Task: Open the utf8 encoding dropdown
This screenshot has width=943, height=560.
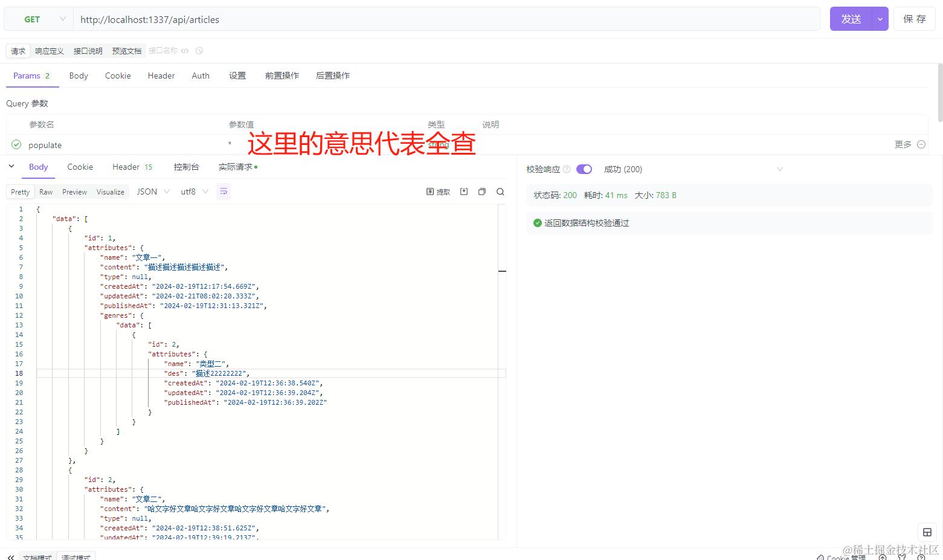Action: pos(195,191)
